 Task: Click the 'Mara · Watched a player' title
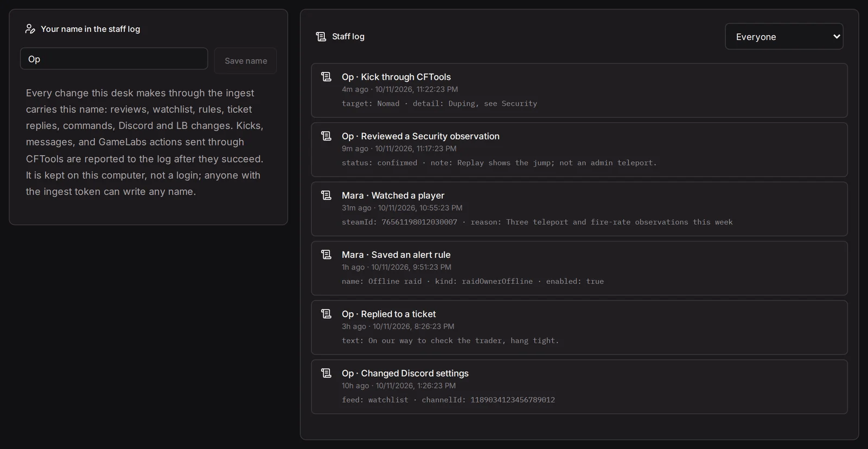393,195
